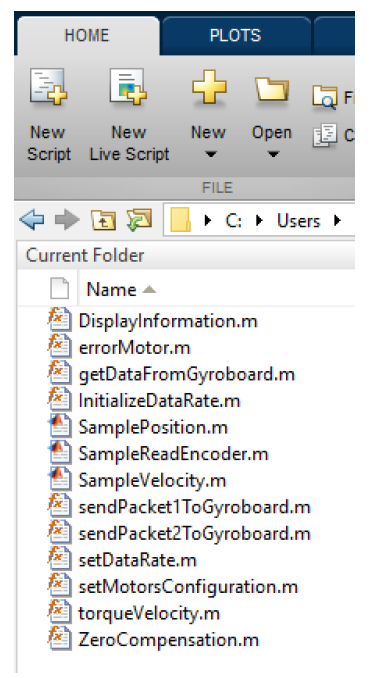
Task: Go up one folder level
Action: click(x=103, y=220)
